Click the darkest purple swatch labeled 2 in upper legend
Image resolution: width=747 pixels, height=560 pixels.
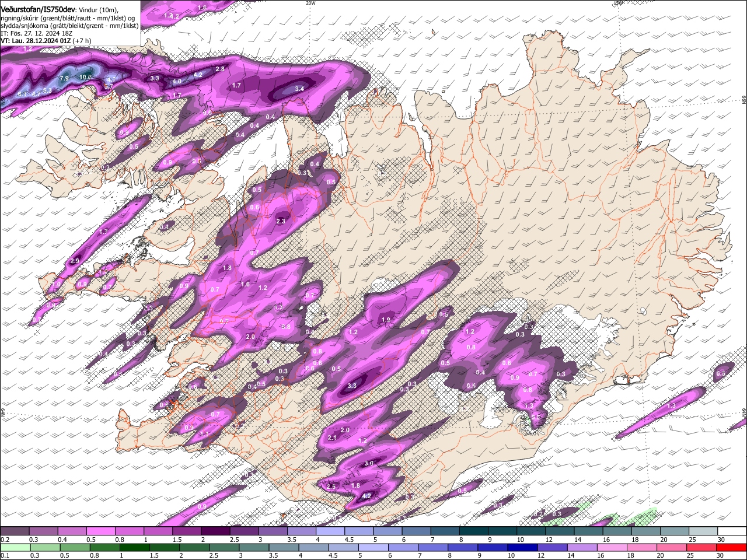[215, 531]
